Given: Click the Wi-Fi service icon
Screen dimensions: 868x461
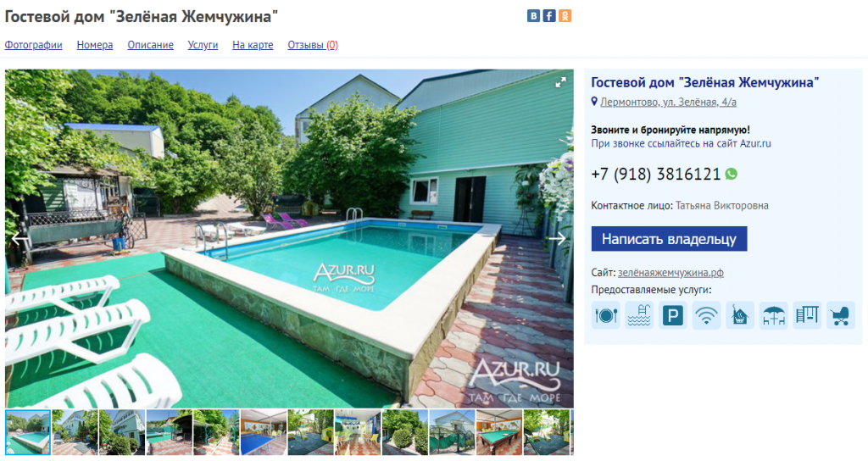Looking at the screenshot, I should tap(706, 315).
